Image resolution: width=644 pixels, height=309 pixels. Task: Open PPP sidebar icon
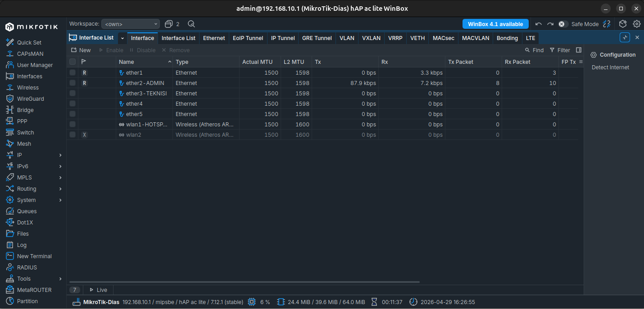point(10,121)
